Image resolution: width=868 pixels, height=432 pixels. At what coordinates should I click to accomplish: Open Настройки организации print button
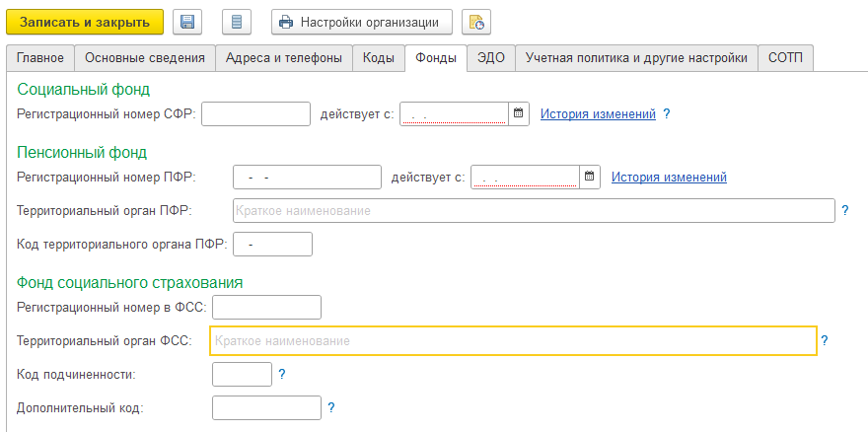[361, 22]
